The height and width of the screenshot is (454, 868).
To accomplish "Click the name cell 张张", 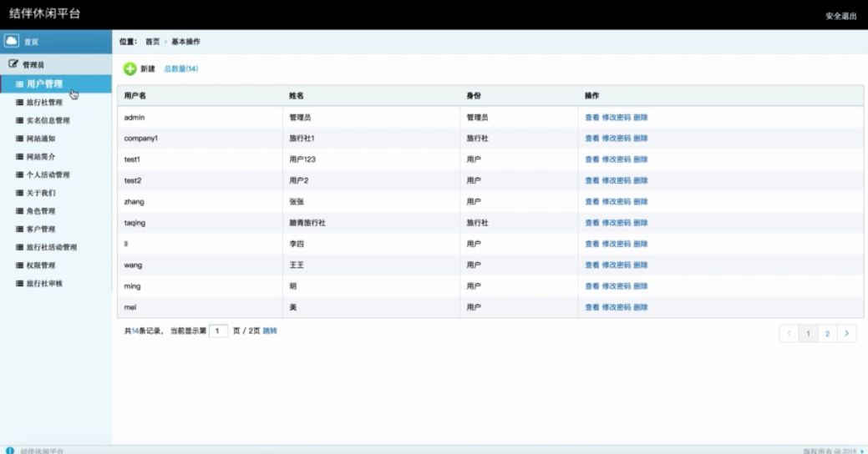I will click(297, 201).
